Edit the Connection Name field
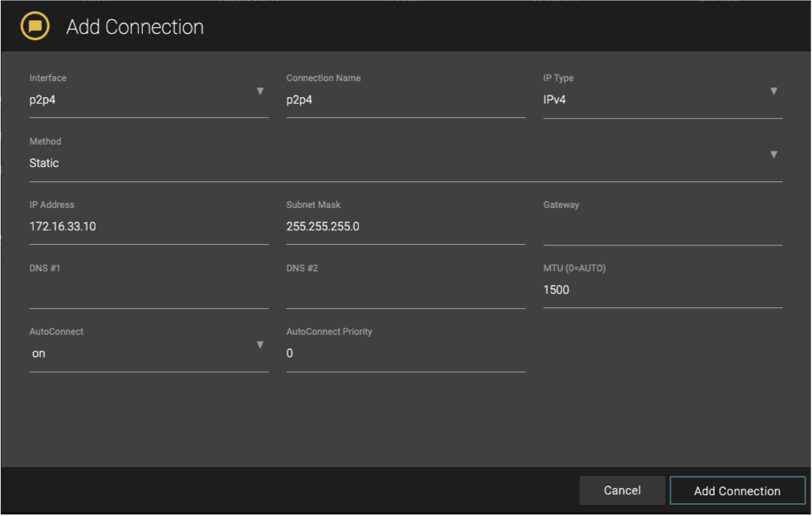This screenshot has width=812, height=516. coord(406,100)
